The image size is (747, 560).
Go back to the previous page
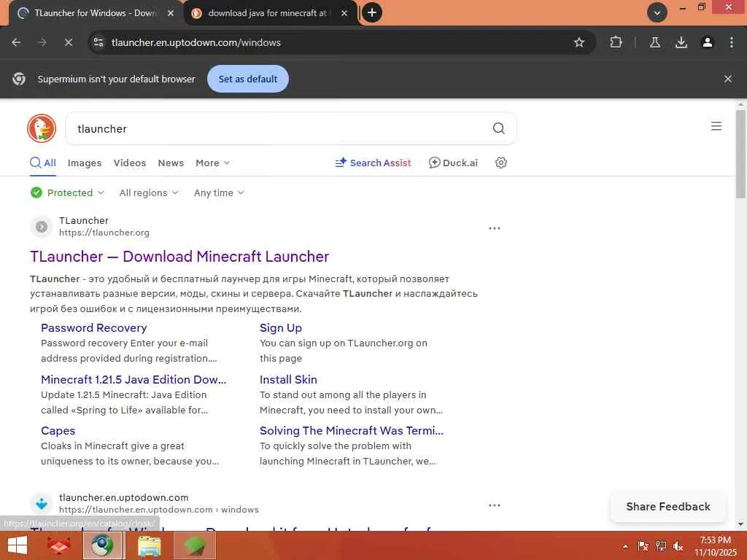[16, 42]
